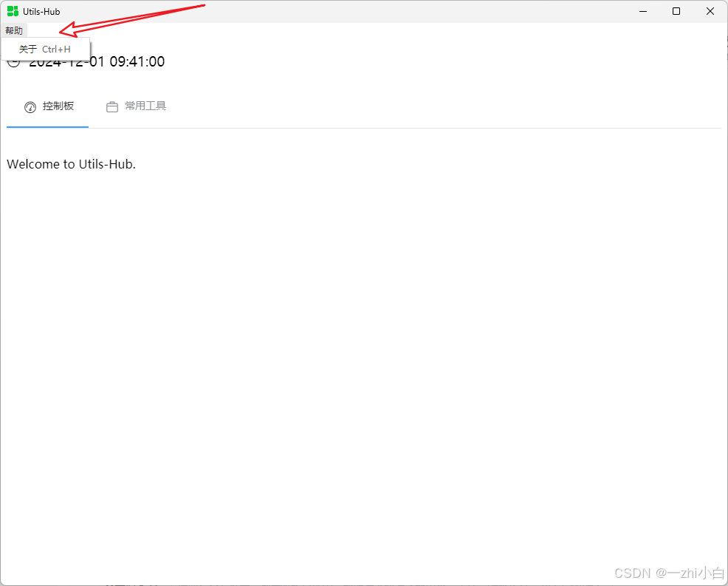Maximize the Utils-Hub window

click(676, 11)
